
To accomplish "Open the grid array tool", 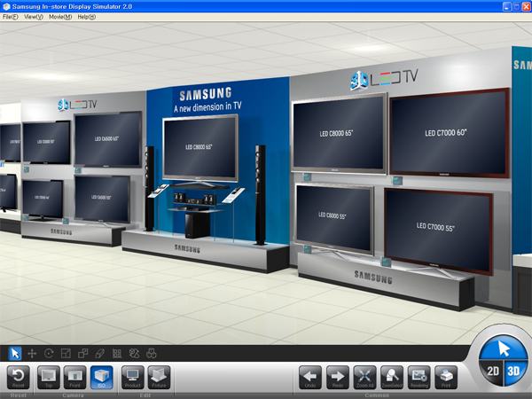I will [x=117, y=354].
